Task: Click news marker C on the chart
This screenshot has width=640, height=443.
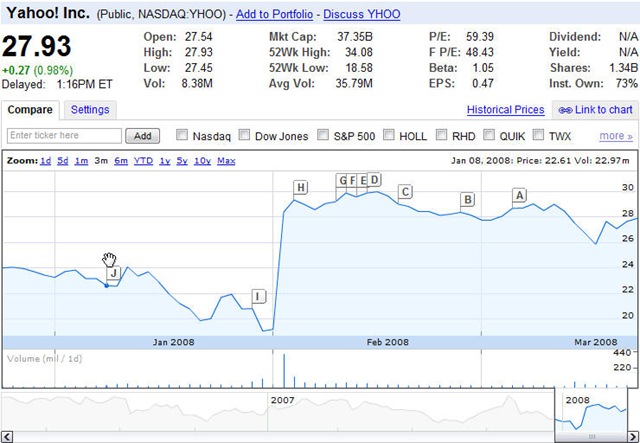Action: 405,191
